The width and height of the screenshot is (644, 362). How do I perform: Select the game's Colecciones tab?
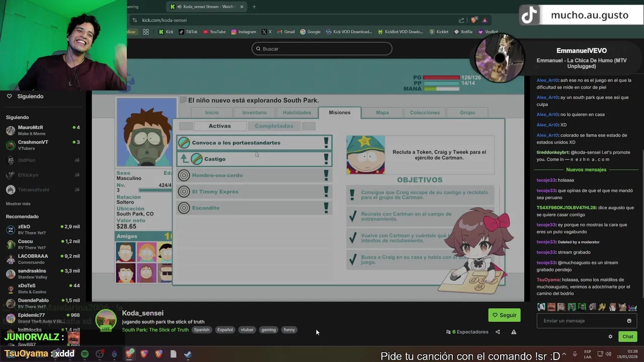(425, 113)
